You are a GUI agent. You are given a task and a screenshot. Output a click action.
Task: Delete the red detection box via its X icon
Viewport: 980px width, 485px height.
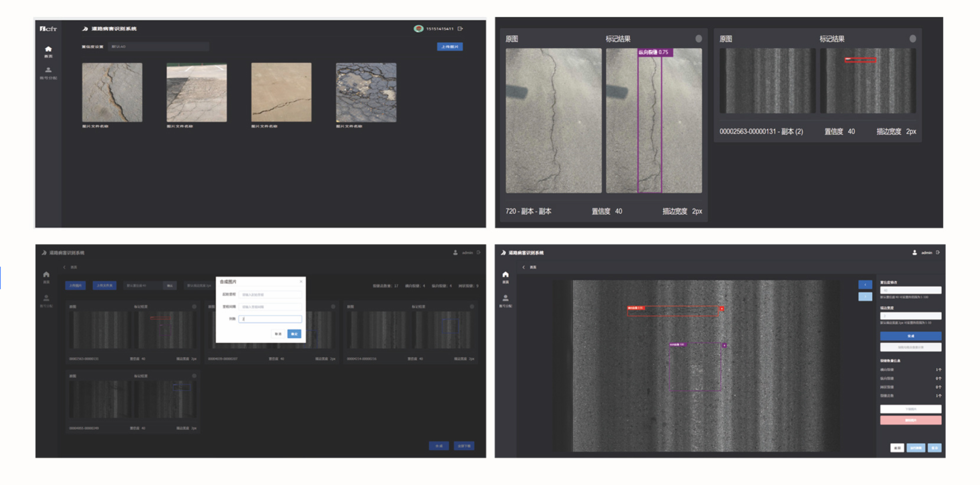pyautogui.click(x=722, y=308)
